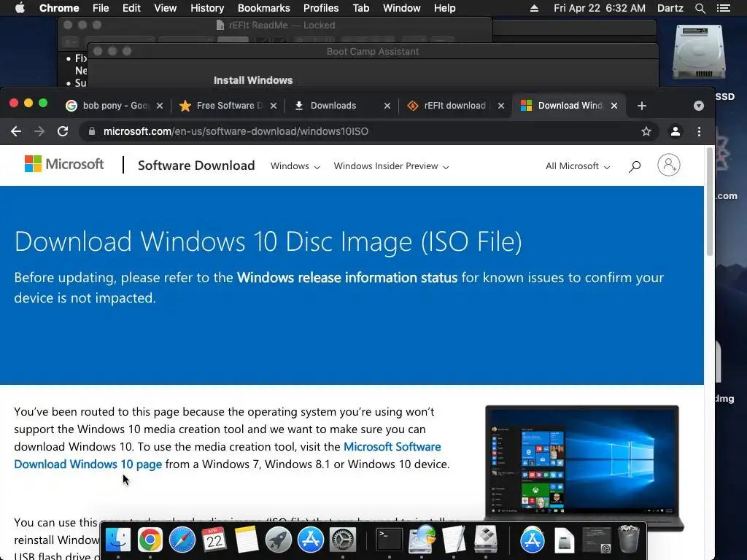747x560 pixels.
Task: Open Disk Utility from the Dock
Action: point(422,540)
